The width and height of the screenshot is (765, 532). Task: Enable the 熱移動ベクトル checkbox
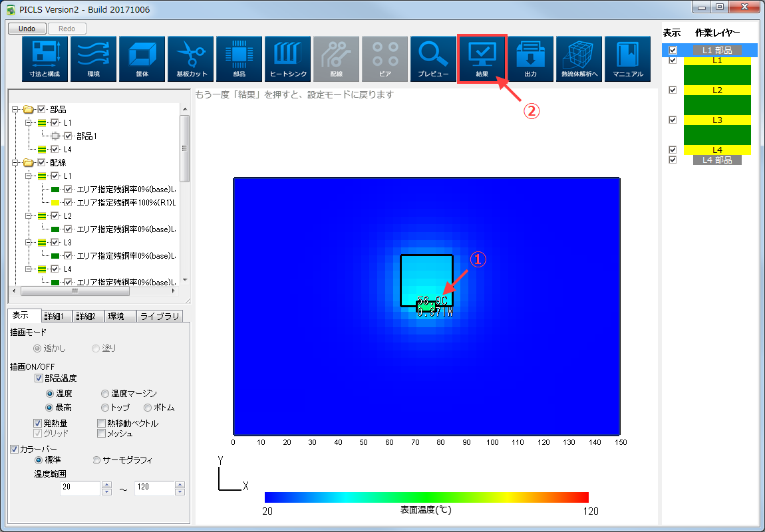[x=102, y=423]
